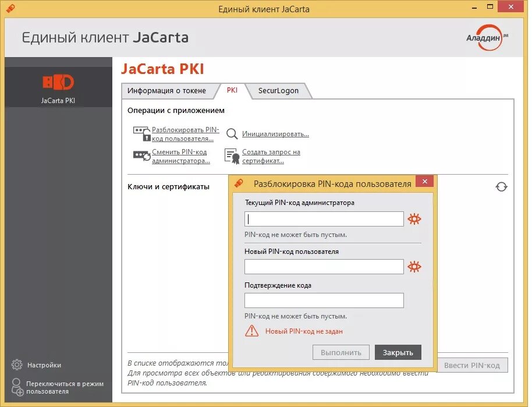Select the JaCarta PKI token in sidebar

coord(58,87)
